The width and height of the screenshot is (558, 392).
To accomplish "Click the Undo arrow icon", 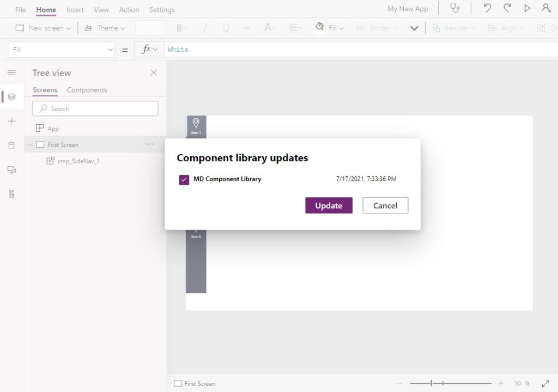I will tap(487, 8).
